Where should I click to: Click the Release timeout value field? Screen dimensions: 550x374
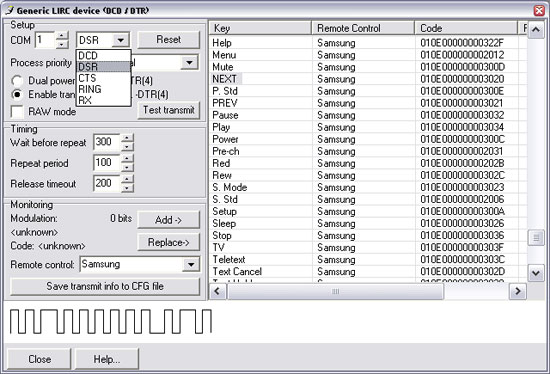107,183
